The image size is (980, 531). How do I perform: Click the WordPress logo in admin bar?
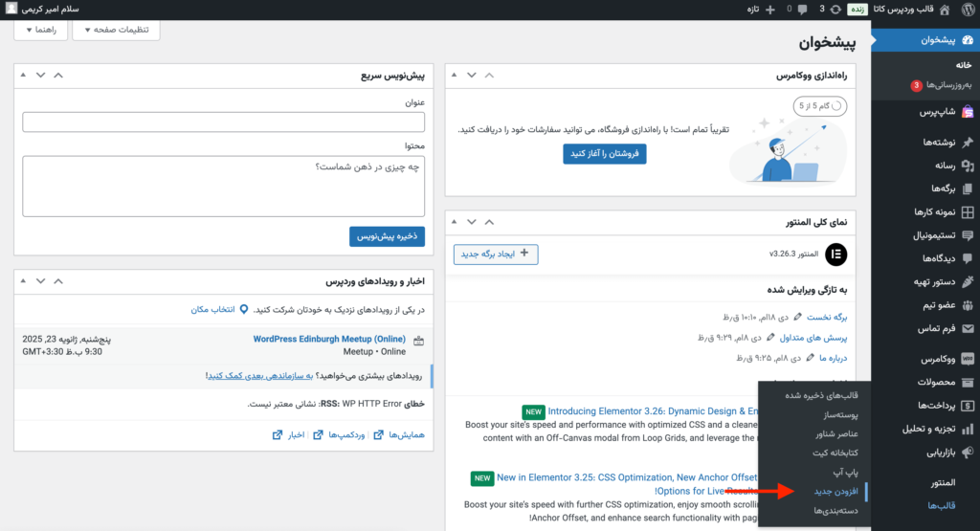(968, 9)
